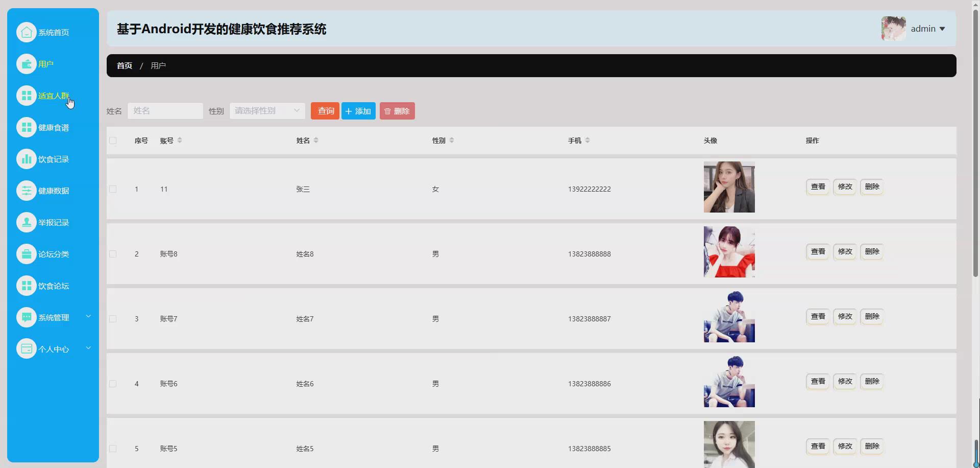Click 用户 breadcrumb text
This screenshot has height=468, width=980.
pos(158,66)
